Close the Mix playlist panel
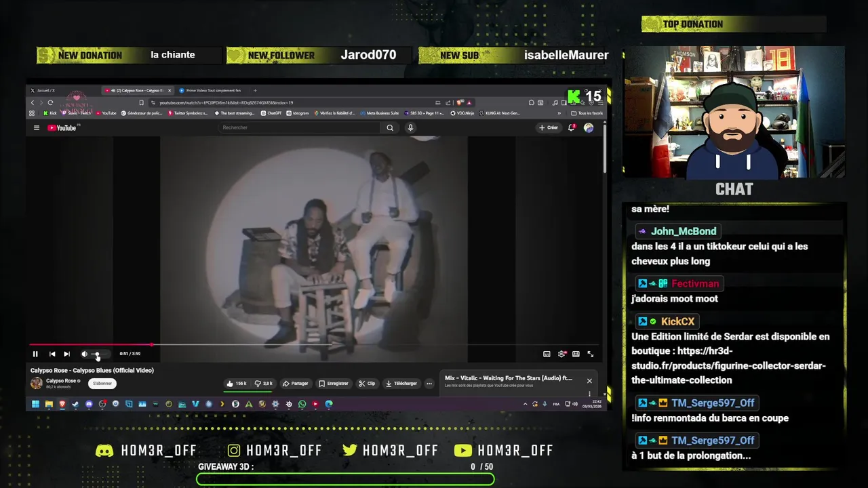Image resolution: width=868 pixels, height=488 pixels. (589, 381)
